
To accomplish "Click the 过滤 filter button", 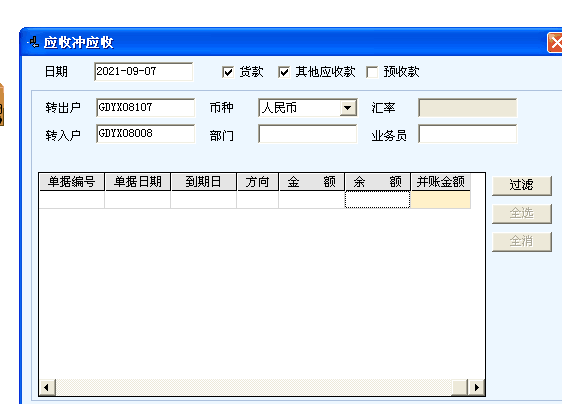I will 521,185.
